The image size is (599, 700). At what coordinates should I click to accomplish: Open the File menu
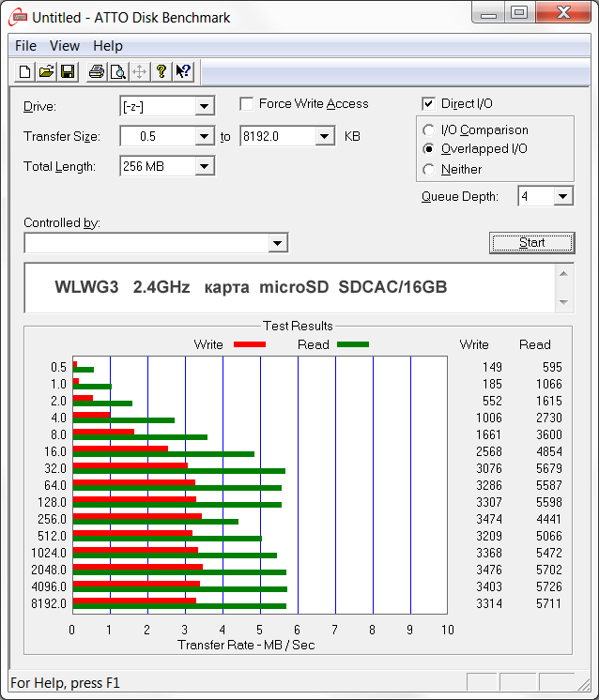pyautogui.click(x=25, y=45)
